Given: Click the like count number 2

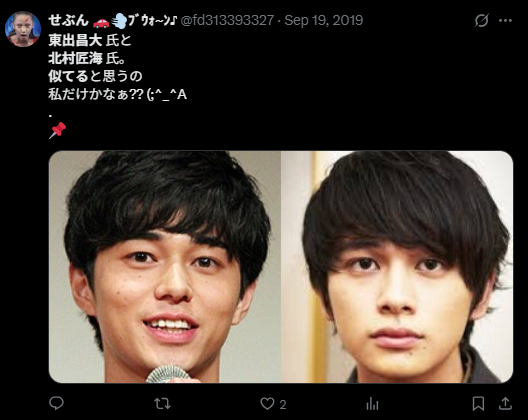Looking at the screenshot, I should click(x=283, y=405).
